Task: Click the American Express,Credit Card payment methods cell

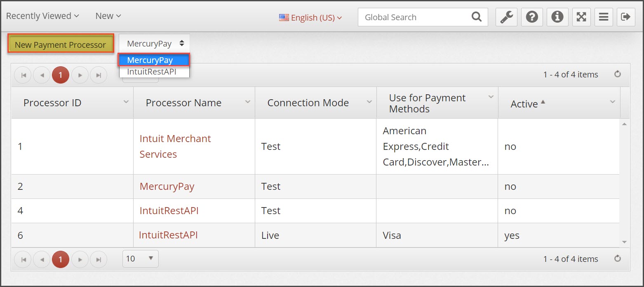Action: 437,147
